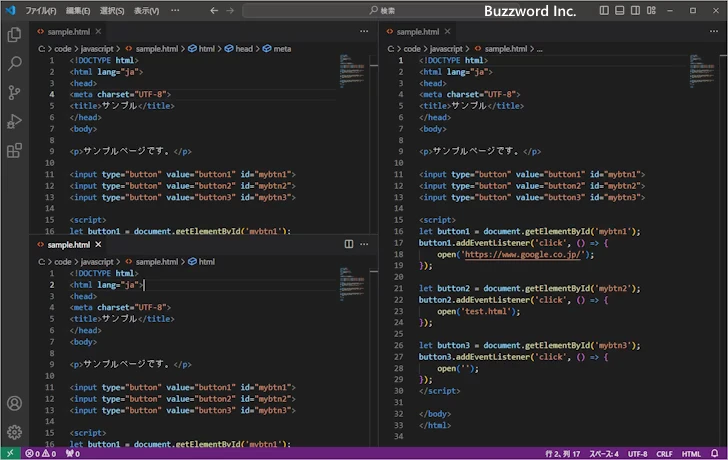The image size is (728, 460).
Task: Expand the 'head' breadcrumb in top-left editor
Action: point(243,48)
